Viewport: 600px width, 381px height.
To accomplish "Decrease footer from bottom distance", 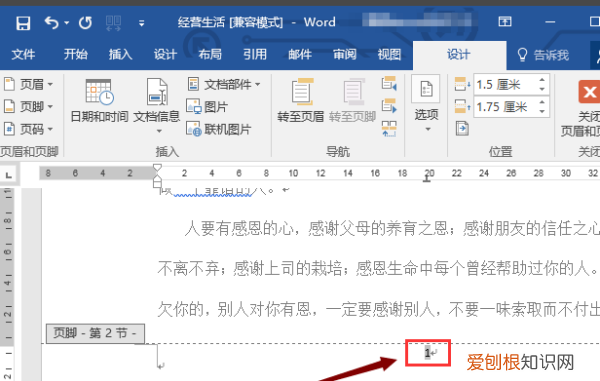I will click(542, 111).
